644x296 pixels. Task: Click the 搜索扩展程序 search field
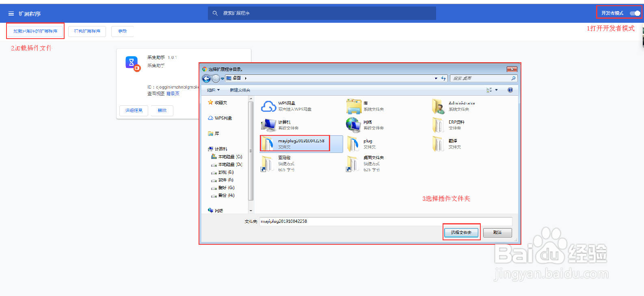click(x=322, y=13)
